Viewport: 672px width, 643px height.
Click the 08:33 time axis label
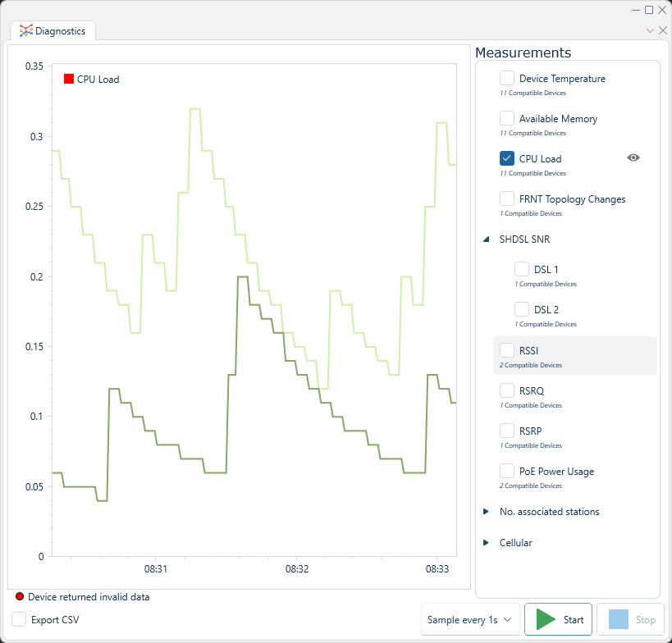pos(437,569)
